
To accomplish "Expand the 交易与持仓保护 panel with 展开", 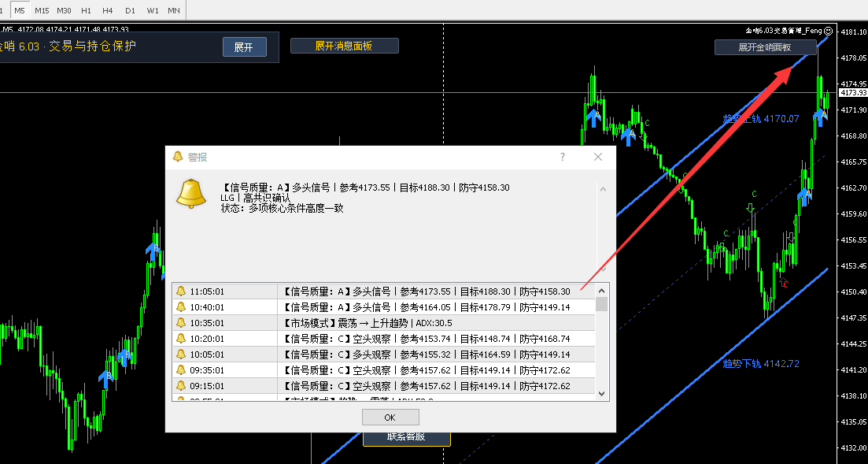I will click(x=244, y=47).
